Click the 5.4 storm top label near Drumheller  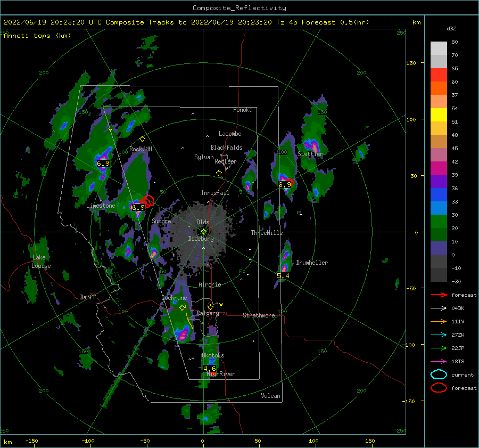tap(283, 276)
